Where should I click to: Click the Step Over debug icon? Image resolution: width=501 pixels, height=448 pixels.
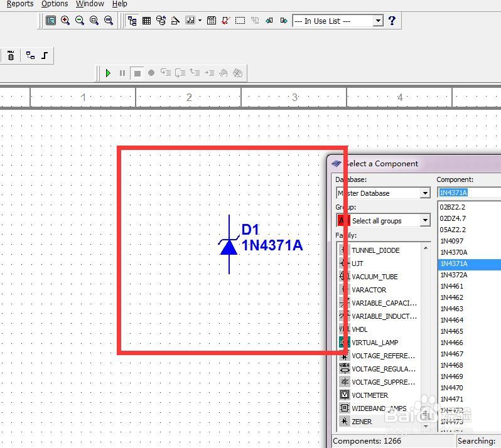(180, 73)
